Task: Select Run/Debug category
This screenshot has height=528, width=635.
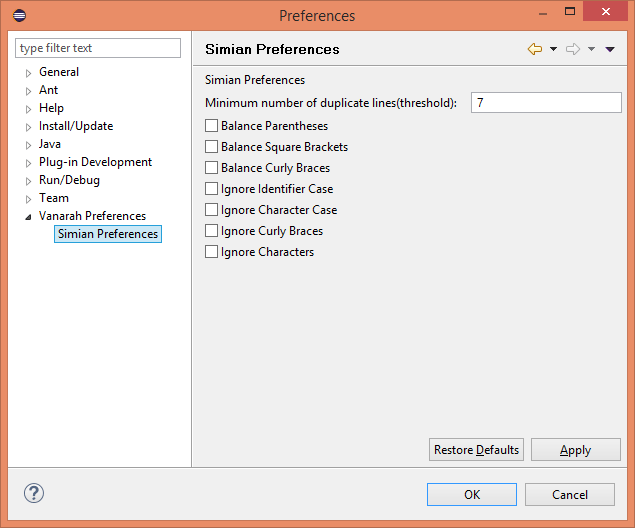Action: coord(69,180)
